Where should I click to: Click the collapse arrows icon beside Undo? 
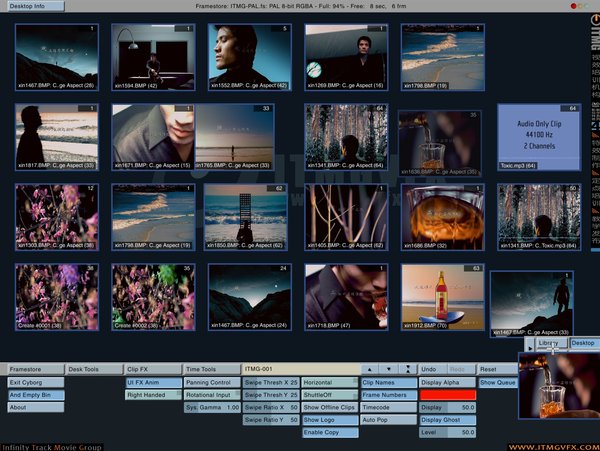pos(407,369)
